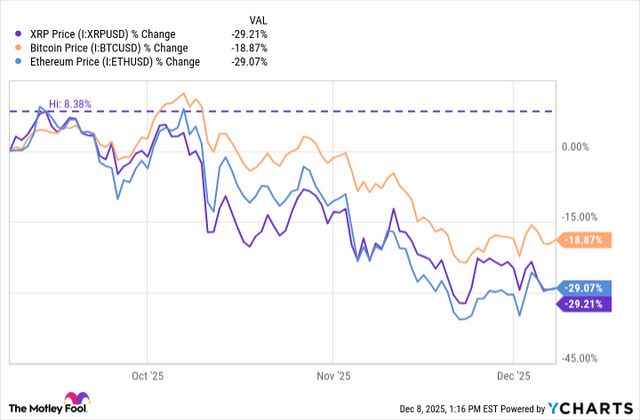Screen dimensions: 640x420
Task: Click the orange -18.87% end tag
Action: coord(584,240)
